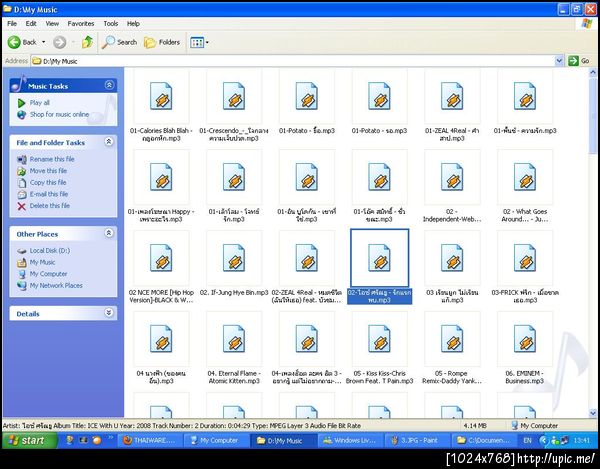This screenshot has width=600, height=469.
Task: Click the vertical scrollbar up arrow
Action: pos(593,72)
